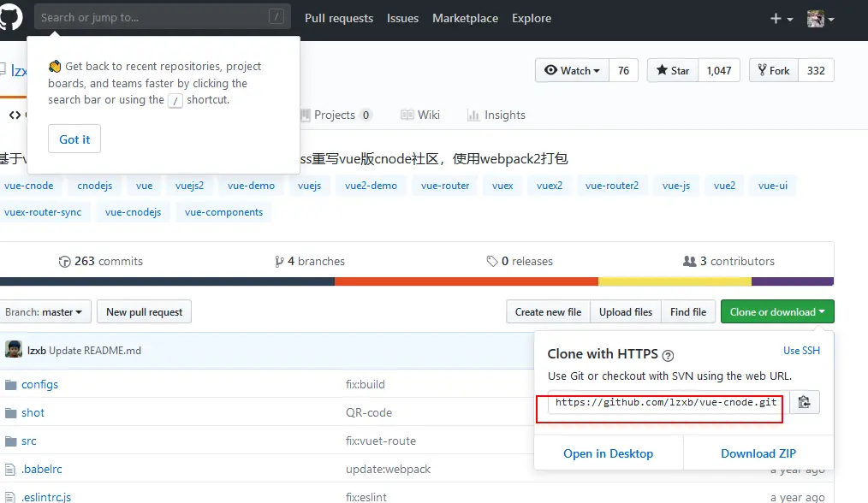Select the vue-ui topic tag

[773, 186]
